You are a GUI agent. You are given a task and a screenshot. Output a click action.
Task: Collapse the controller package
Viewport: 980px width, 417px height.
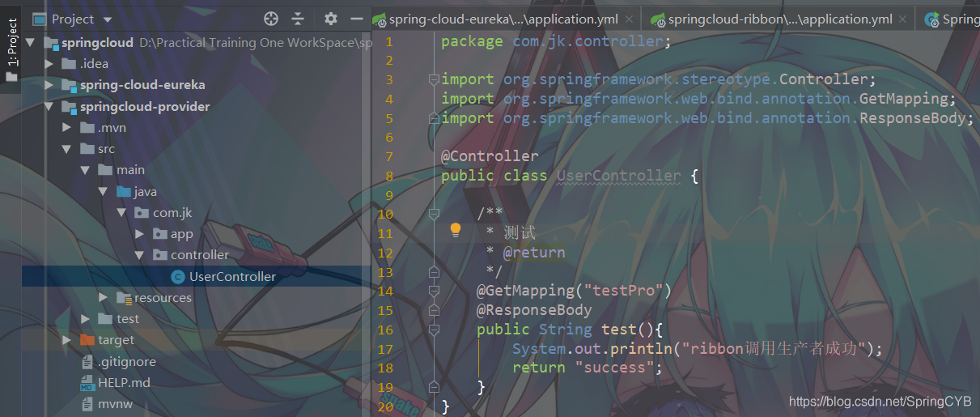tap(138, 255)
